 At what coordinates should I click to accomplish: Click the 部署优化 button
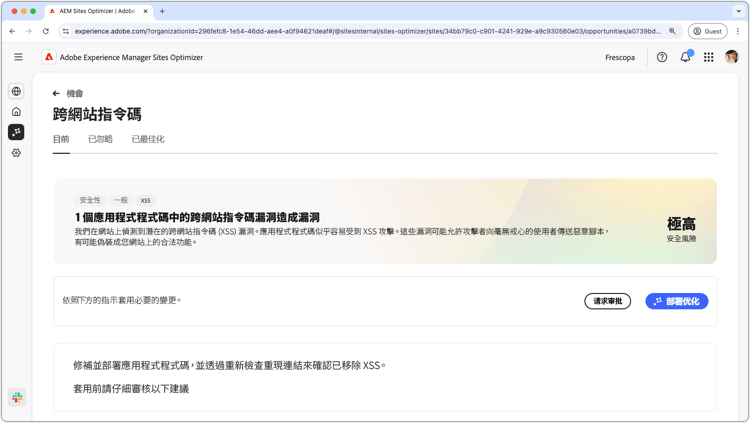tap(676, 301)
